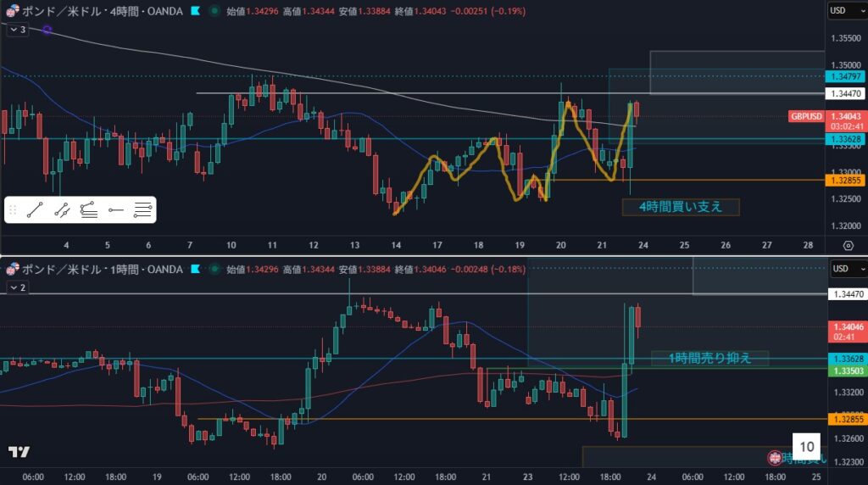Click the cyan flag on the 1-hour chart
Screen dimensions: 868x485
coord(196,270)
